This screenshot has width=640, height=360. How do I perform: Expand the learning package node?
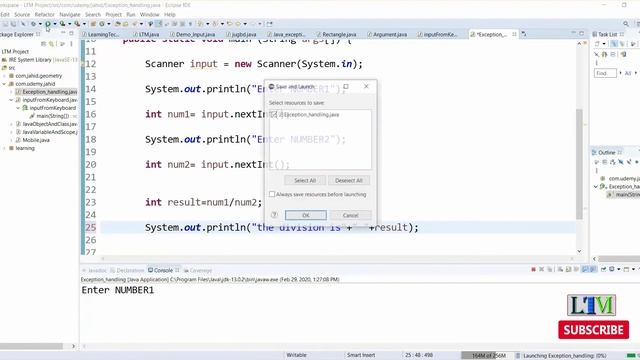[4, 148]
